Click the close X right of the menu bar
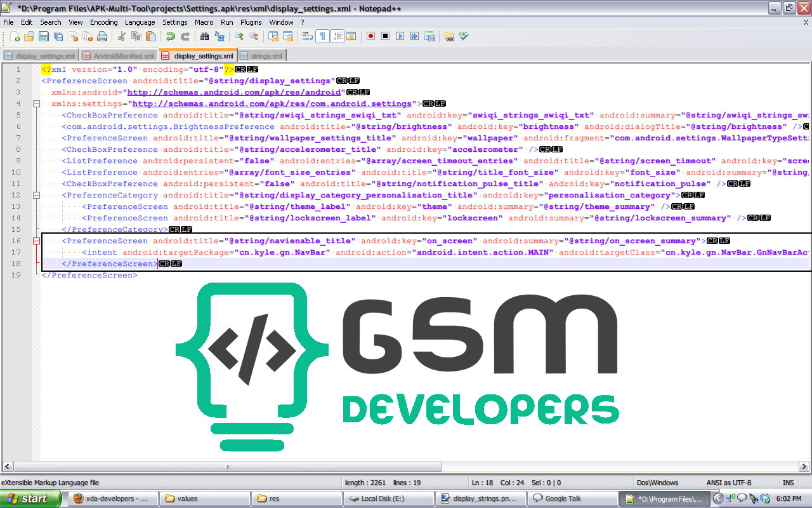Viewport: 812px width, 508px height. [x=806, y=22]
